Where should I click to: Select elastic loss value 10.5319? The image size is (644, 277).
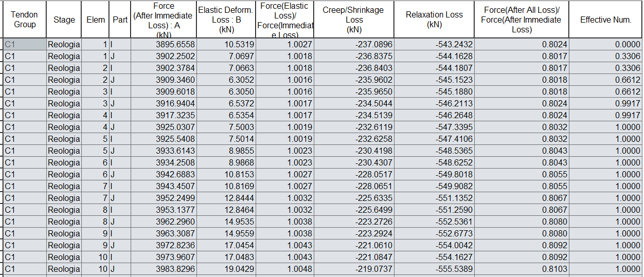226,44
